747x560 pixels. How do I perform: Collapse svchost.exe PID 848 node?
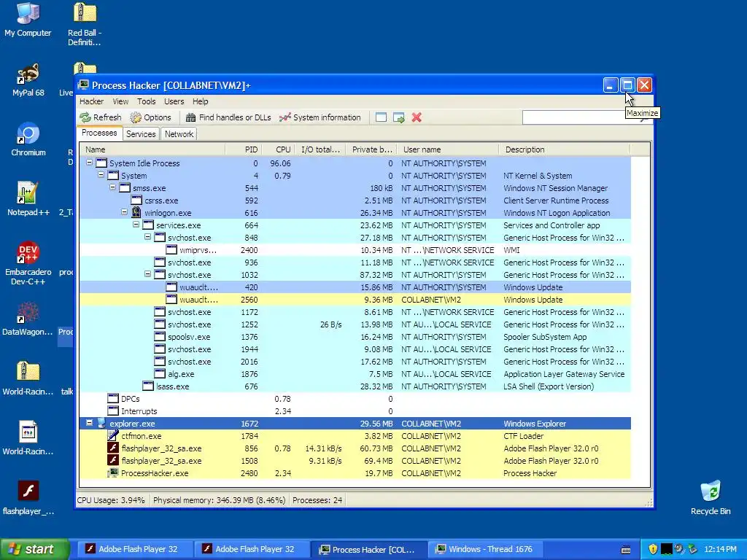[x=147, y=237]
